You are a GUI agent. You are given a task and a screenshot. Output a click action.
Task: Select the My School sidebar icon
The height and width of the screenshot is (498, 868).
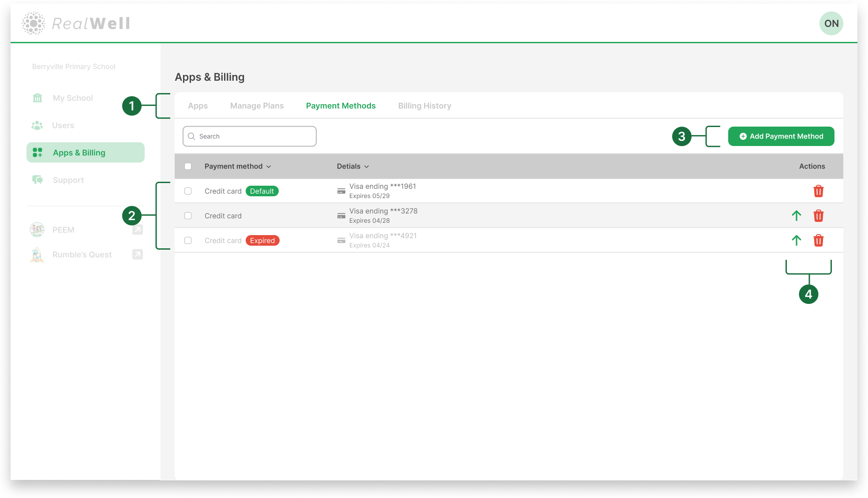[x=37, y=97]
